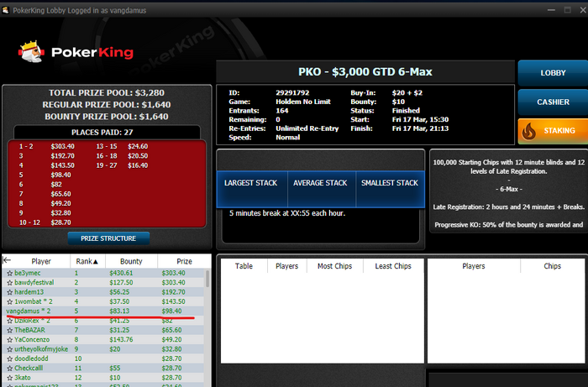The height and width of the screenshot is (387, 588).
Task: Click the Table column header
Action: point(244,266)
